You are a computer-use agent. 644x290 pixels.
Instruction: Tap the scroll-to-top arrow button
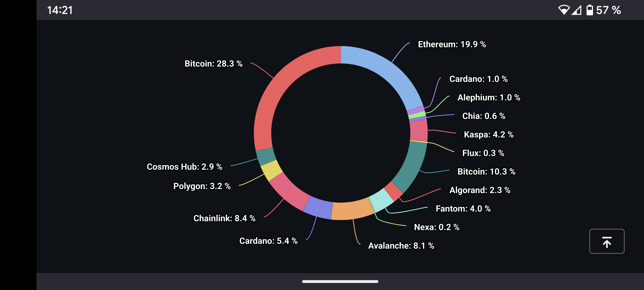click(607, 241)
